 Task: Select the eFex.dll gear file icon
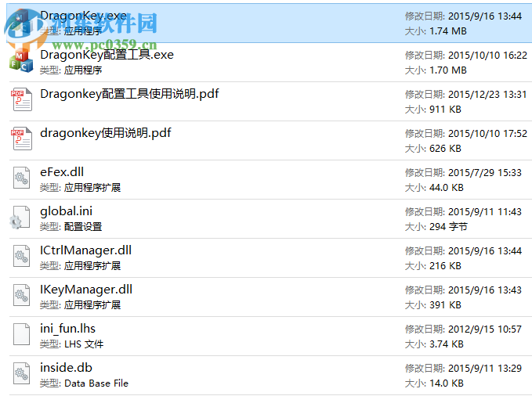point(22,178)
